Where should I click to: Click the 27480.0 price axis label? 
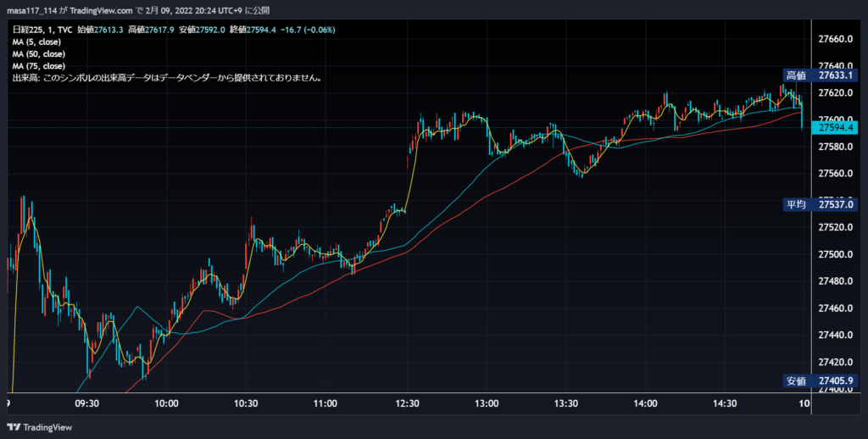tap(834, 281)
